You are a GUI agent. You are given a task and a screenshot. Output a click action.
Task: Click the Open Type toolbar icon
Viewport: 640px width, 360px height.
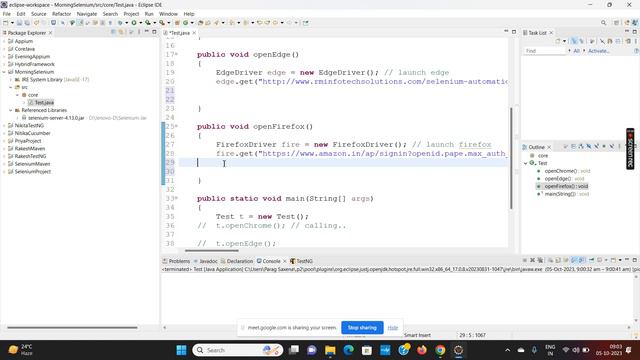(x=200, y=23)
